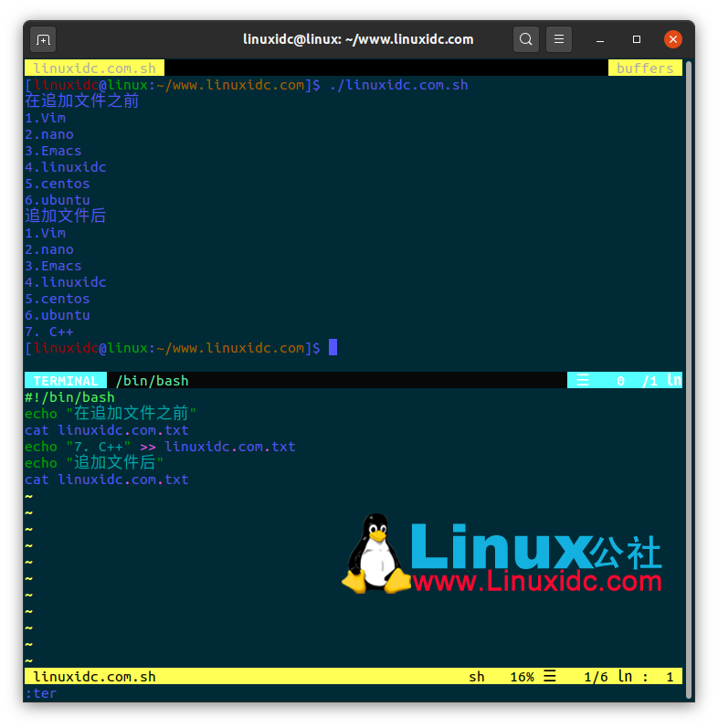Screen dimensions: 718x728
Task: Maximize the terminal window
Action: 637,40
